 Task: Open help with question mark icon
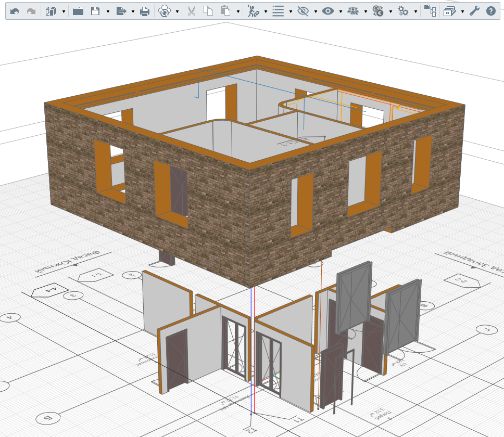(491, 11)
